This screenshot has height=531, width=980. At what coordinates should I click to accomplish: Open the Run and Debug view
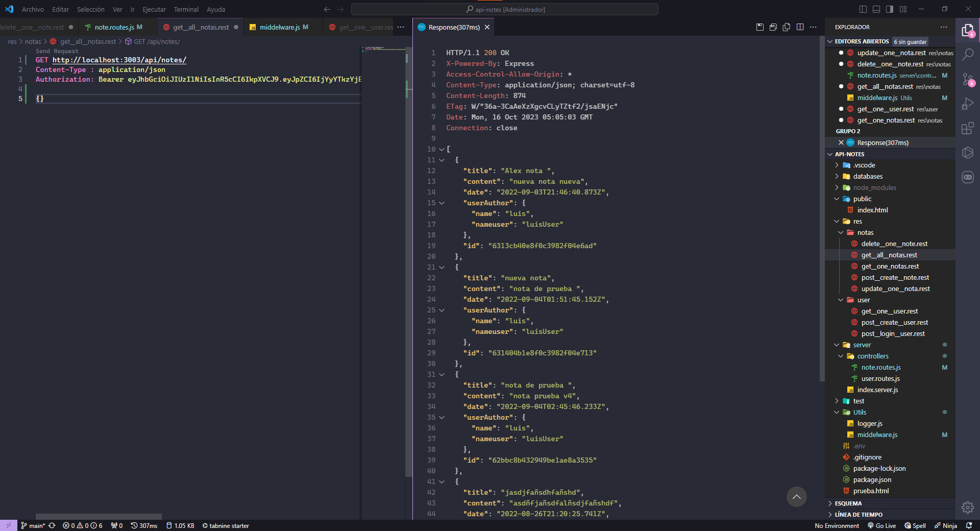[968, 104]
